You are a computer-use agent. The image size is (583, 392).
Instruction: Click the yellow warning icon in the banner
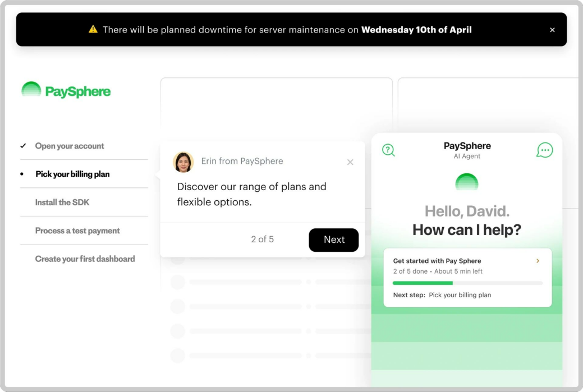(x=93, y=30)
